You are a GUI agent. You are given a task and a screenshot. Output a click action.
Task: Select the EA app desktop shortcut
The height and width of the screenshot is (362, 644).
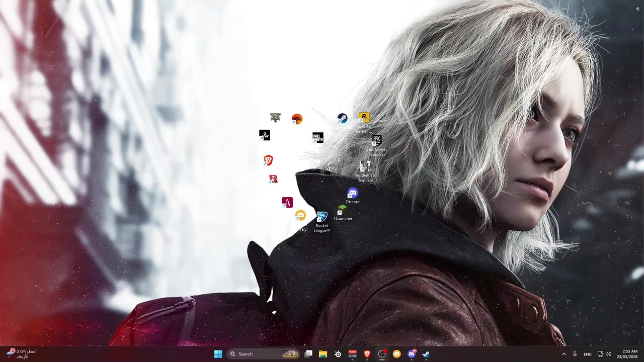[x=297, y=119]
